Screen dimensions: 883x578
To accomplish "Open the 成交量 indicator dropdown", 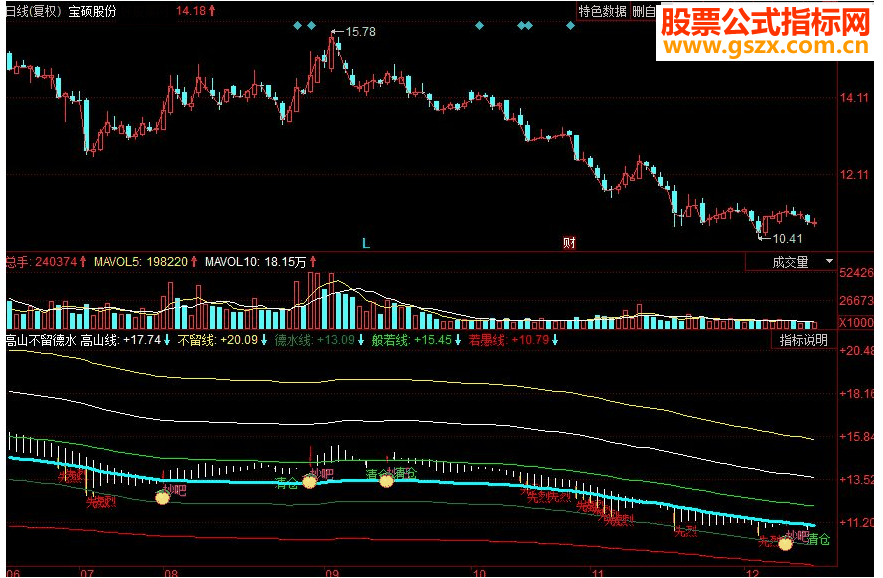I will 790,262.
